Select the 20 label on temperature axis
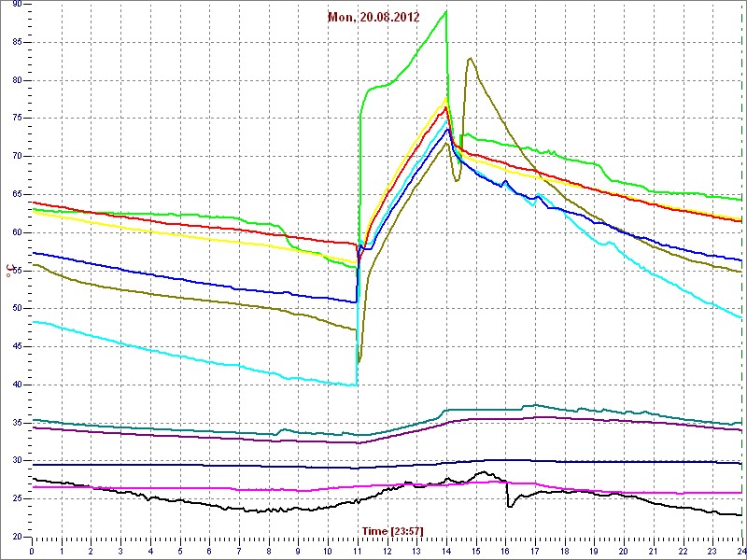Image resolution: width=747 pixels, height=560 pixels. (17, 537)
